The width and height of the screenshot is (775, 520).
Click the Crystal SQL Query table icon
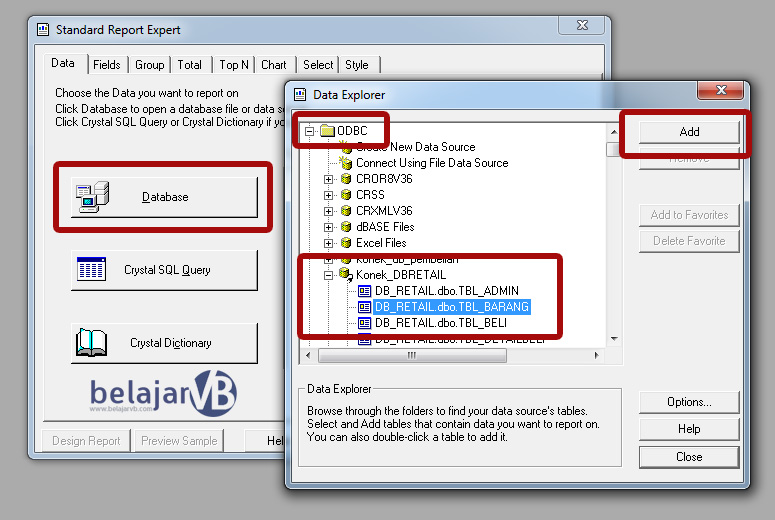[91, 269]
